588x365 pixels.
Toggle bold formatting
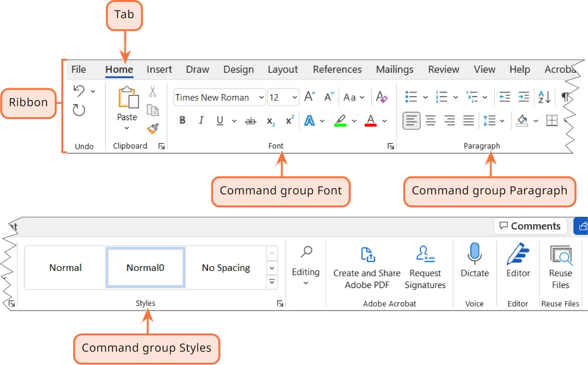(182, 120)
